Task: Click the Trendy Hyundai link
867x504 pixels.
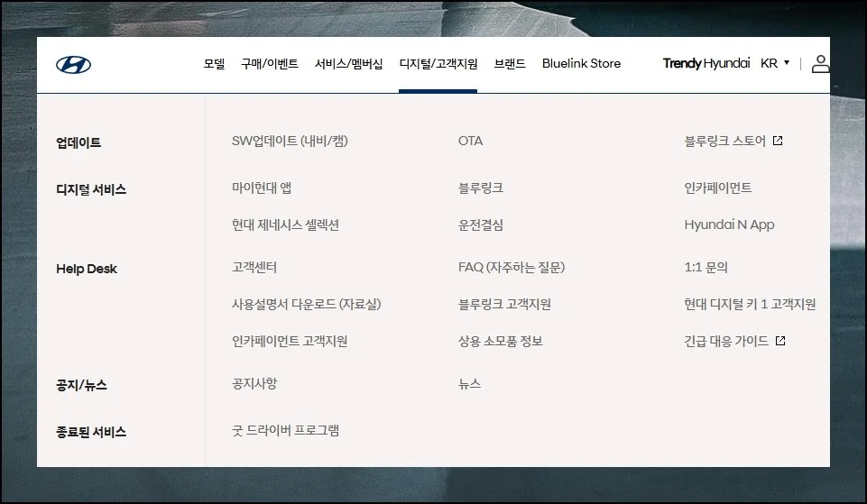Action: pos(706,64)
